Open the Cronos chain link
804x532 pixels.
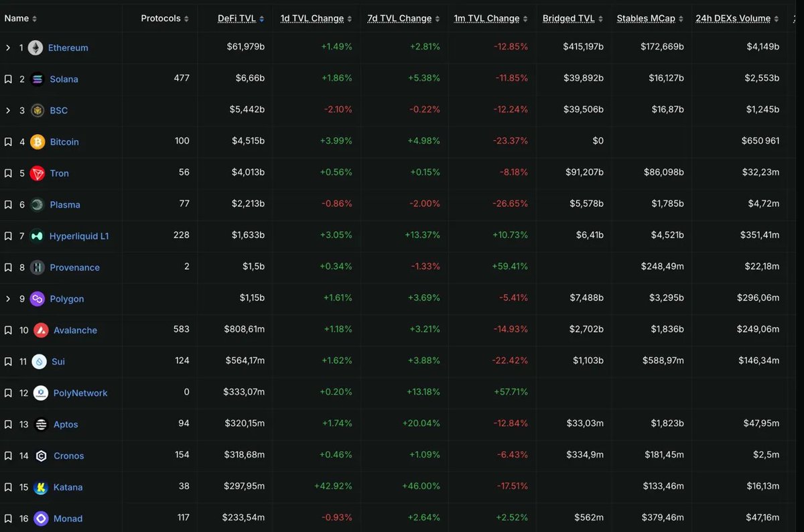tap(69, 456)
